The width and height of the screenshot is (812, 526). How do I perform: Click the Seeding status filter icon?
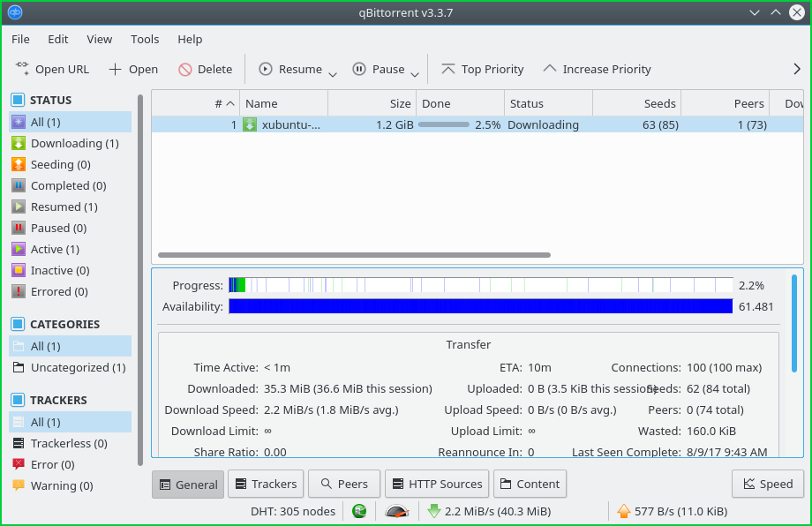(x=19, y=164)
